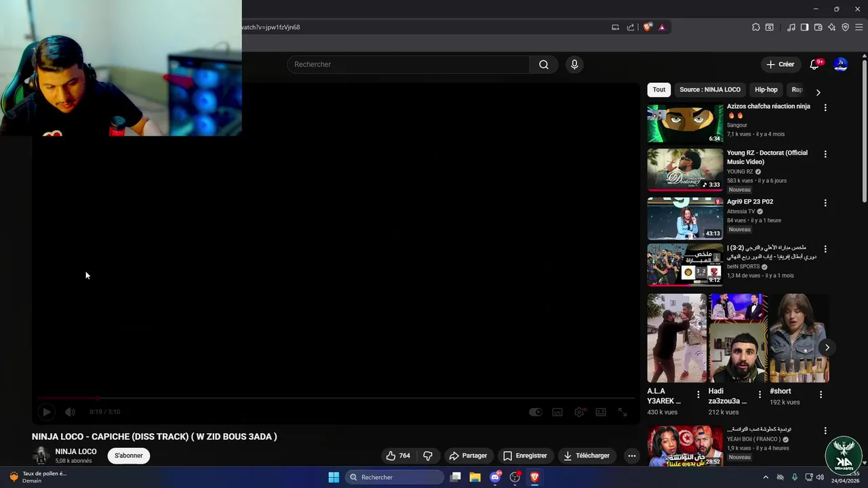Screen dimensions: 868x488
Task: Select the Source : NINJA LOCO chip
Action: tap(710, 89)
